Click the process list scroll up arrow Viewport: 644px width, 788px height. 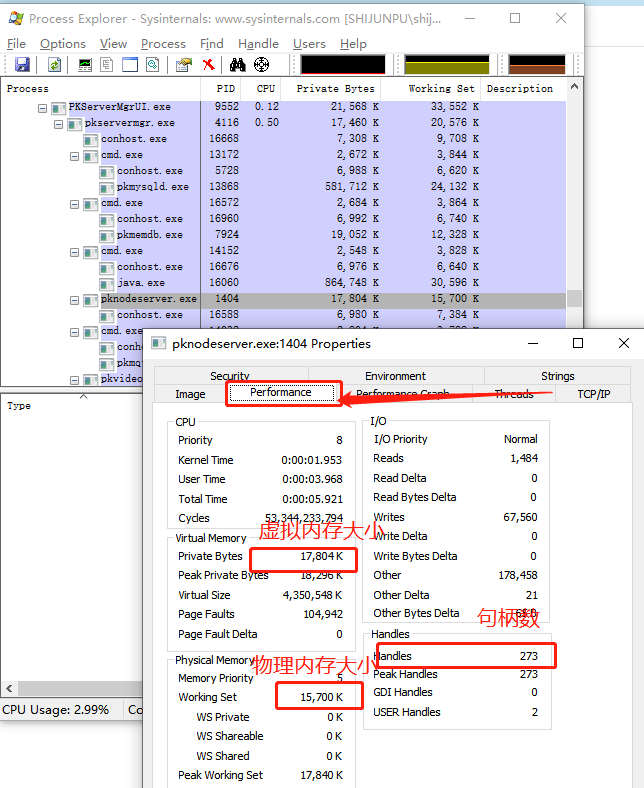pos(575,86)
